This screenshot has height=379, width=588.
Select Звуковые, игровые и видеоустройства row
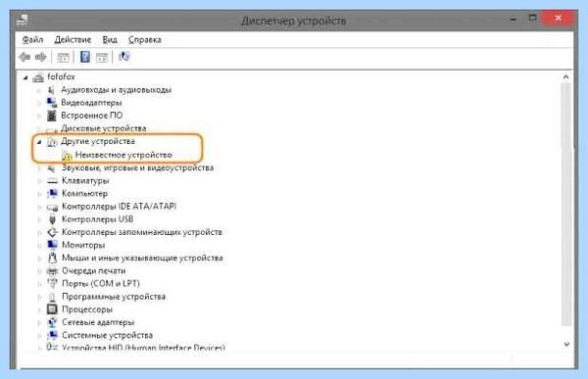(137, 167)
